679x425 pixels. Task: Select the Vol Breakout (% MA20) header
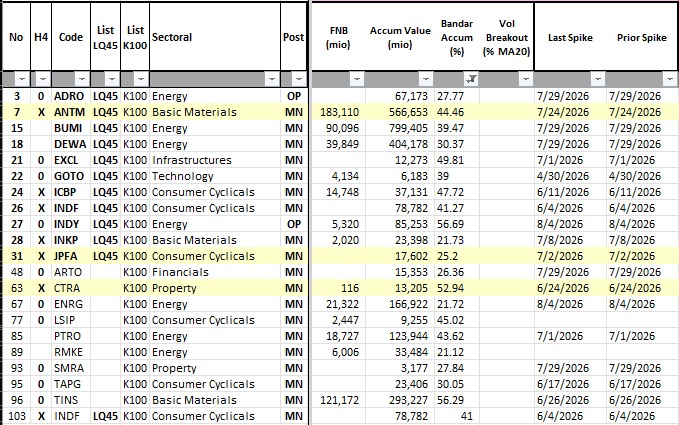(507, 37)
